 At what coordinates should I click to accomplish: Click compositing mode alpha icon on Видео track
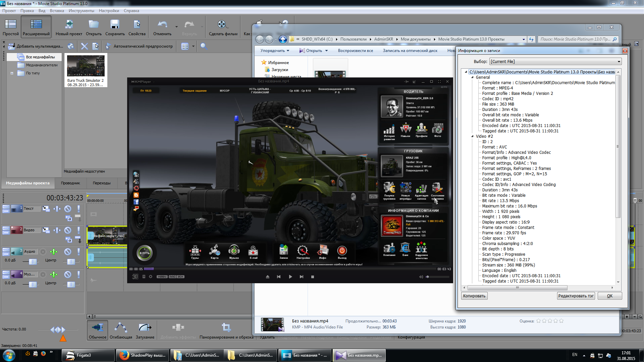[x=69, y=240]
